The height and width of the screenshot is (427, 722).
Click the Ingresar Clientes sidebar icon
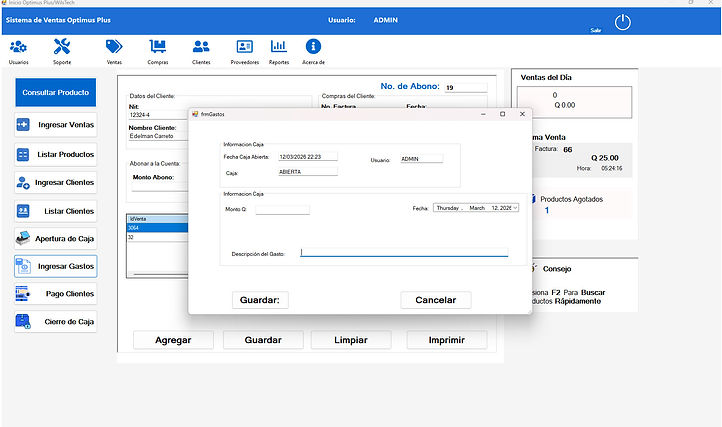(x=23, y=182)
